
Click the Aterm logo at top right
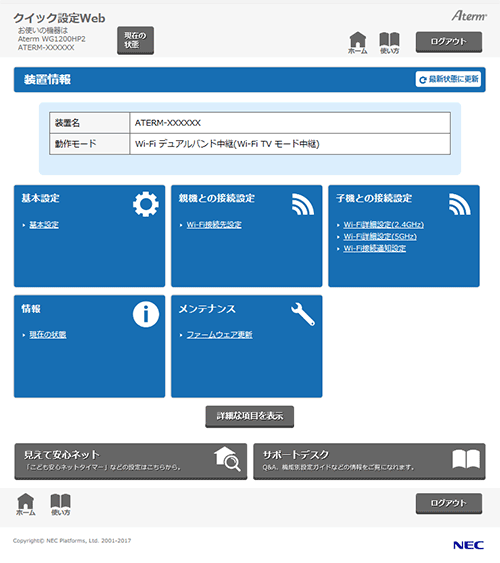pos(469,16)
